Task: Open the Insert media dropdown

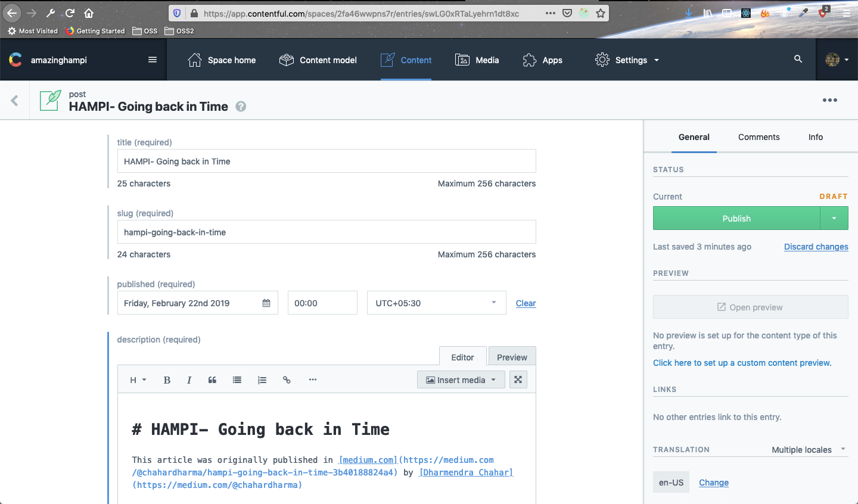Action: tap(461, 380)
